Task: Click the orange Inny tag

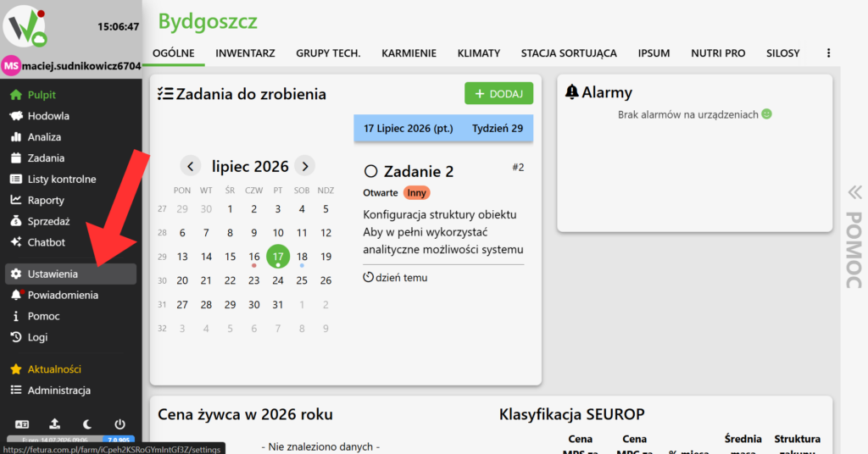Action: pos(417,192)
